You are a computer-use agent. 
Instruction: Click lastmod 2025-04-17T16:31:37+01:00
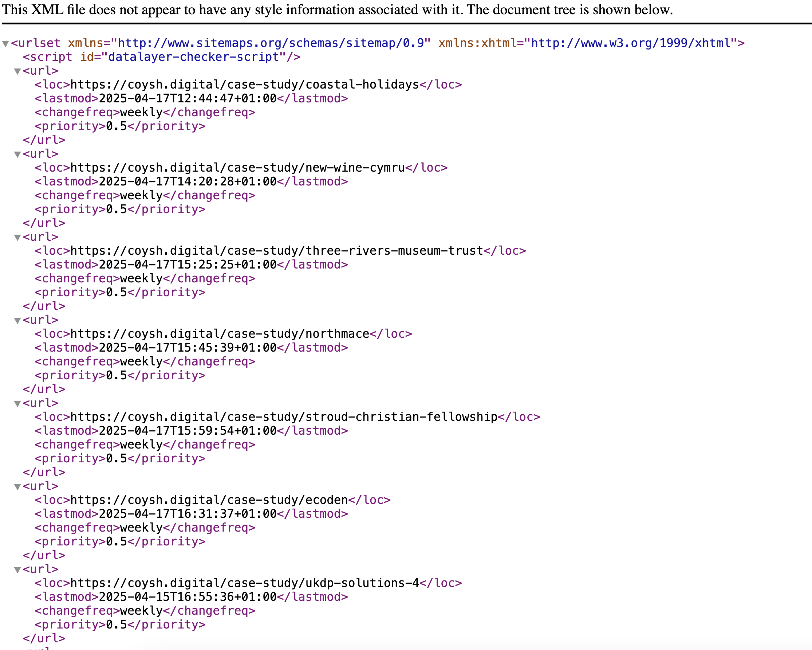[x=188, y=514]
